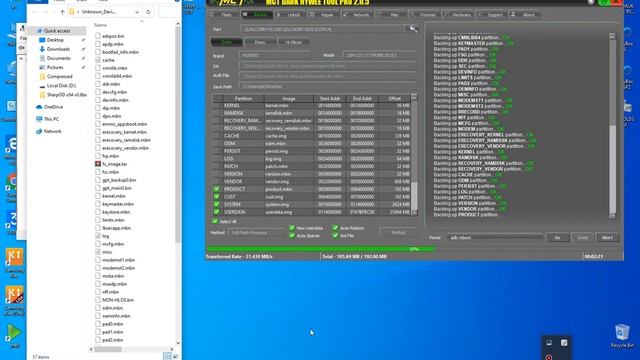
Task: Open the Model dropdown
Action: tap(379, 55)
